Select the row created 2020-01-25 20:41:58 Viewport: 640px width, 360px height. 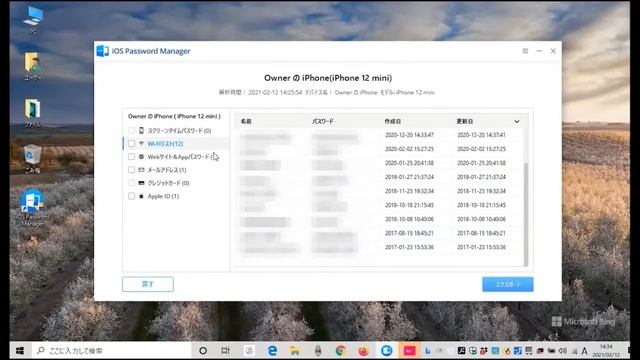(x=379, y=163)
